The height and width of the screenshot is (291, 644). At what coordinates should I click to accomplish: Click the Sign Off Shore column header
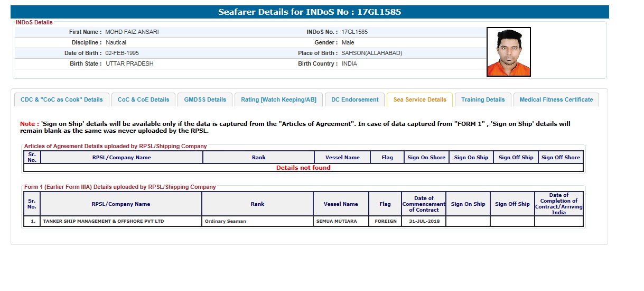click(x=561, y=157)
